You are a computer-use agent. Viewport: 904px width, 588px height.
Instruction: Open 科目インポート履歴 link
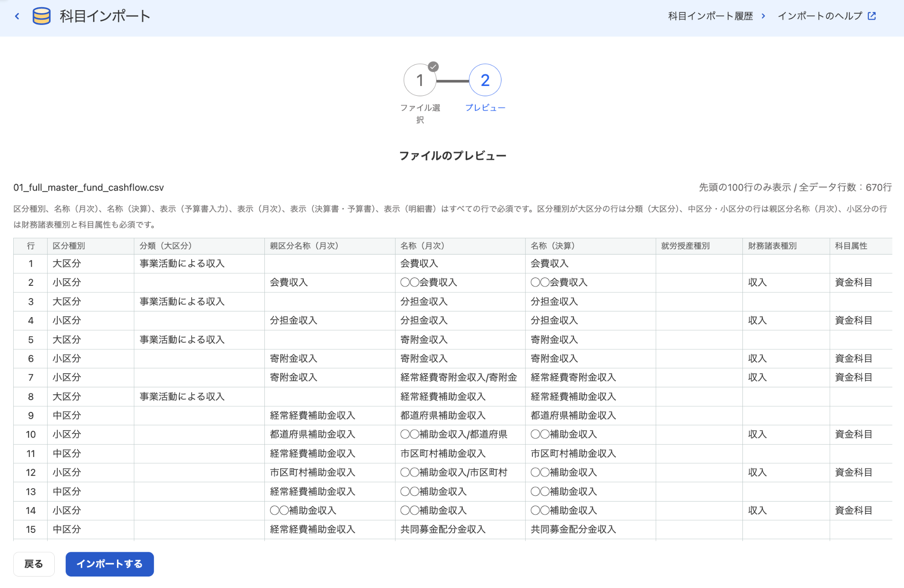(x=710, y=16)
